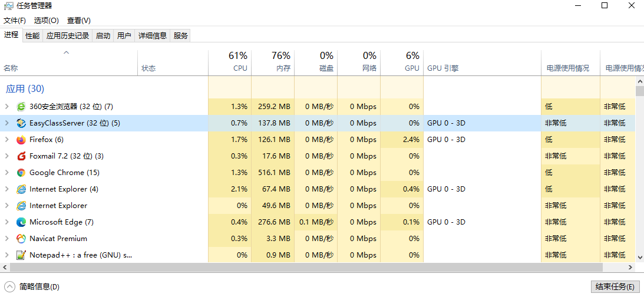Click the 360安全浏览器 app icon
Image resolution: width=644 pixels, height=300 pixels.
[21, 107]
